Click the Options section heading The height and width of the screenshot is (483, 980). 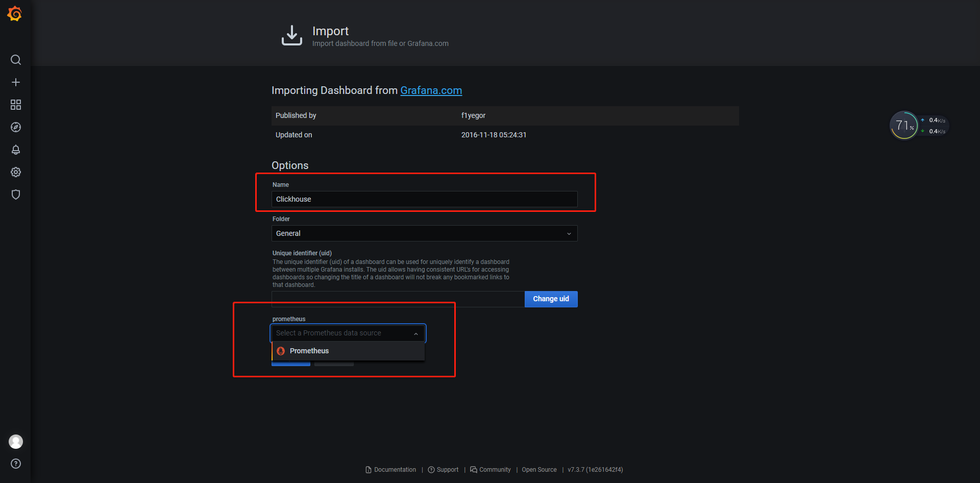click(x=290, y=165)
